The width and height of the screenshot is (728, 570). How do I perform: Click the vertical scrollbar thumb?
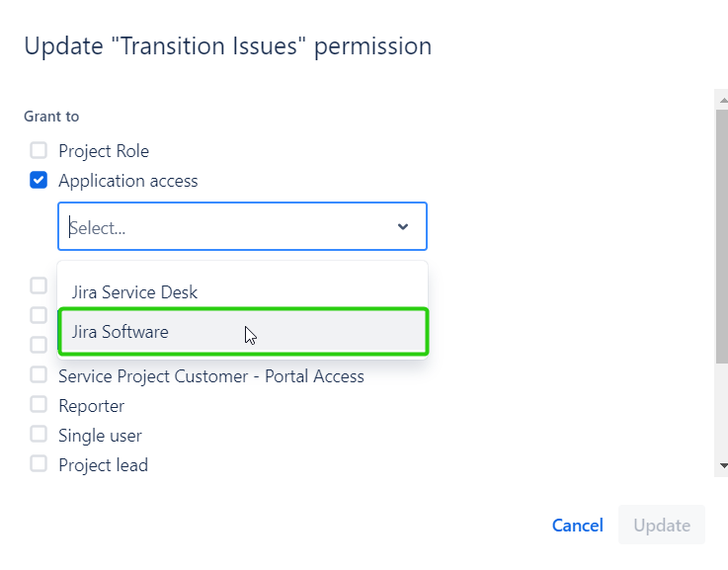[722, 237]
